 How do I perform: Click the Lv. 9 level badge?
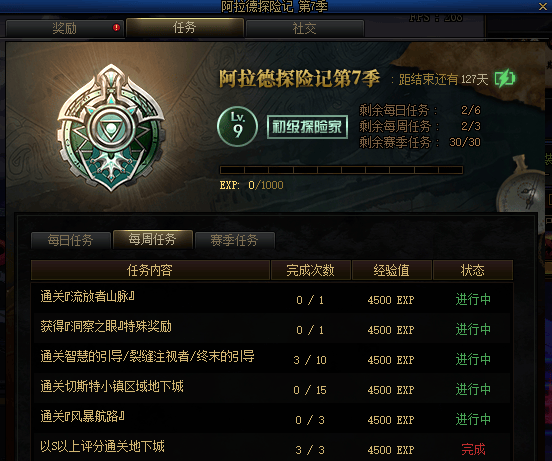[x=237, y=127]
